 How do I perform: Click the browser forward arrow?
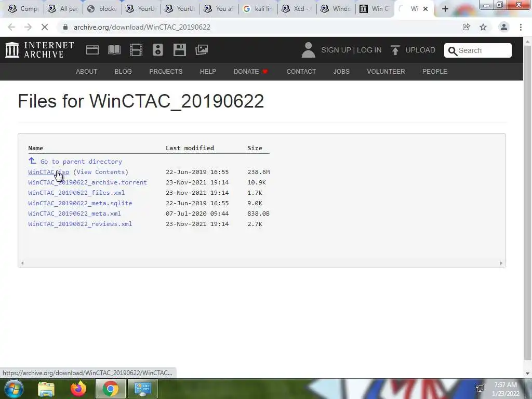(x=28, y=27)
